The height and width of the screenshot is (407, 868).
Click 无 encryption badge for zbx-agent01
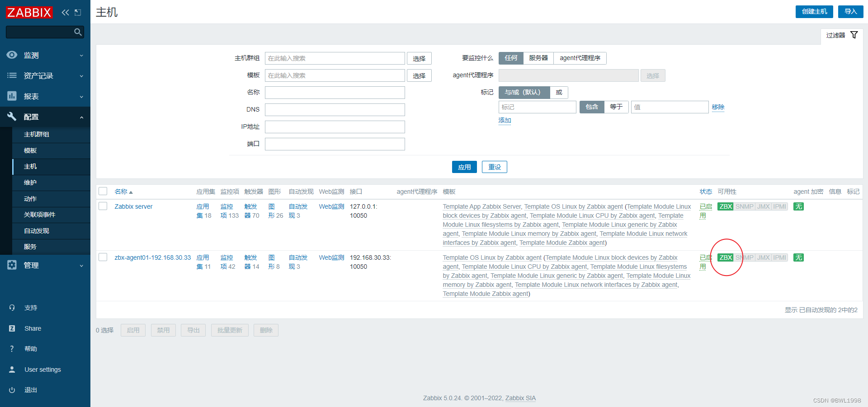799,257
